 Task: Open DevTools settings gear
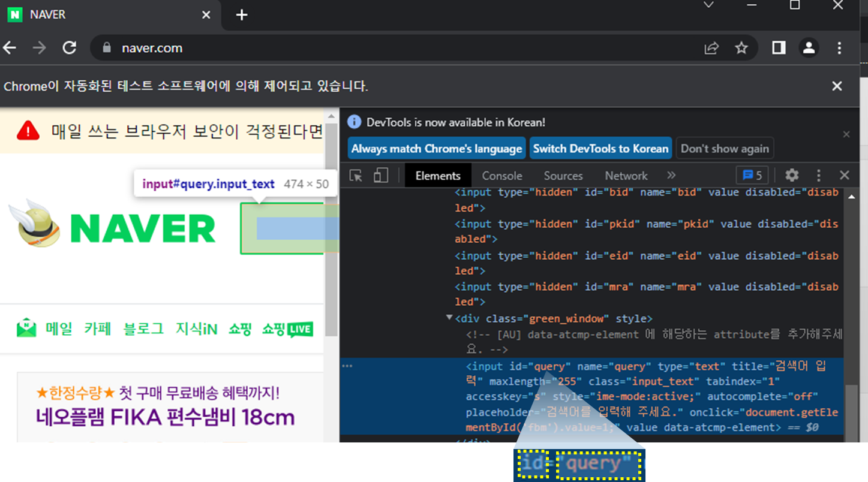792,175
